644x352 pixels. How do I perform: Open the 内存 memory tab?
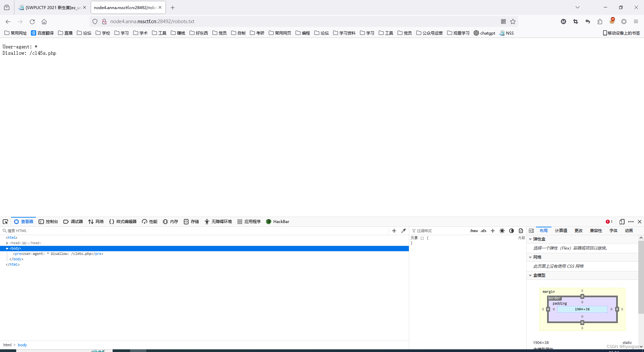coord(170,222)
